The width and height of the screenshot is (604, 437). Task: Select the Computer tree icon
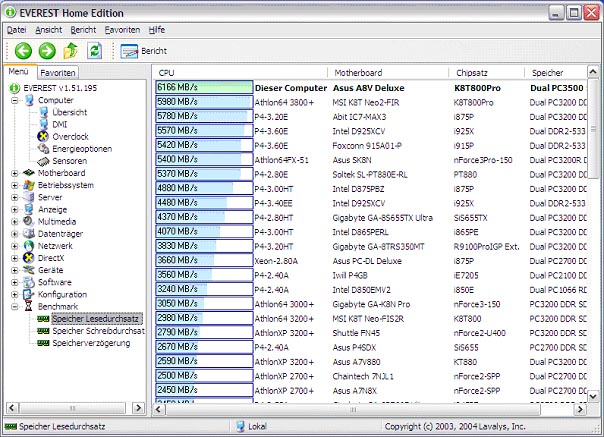click(x=29, y=100)
